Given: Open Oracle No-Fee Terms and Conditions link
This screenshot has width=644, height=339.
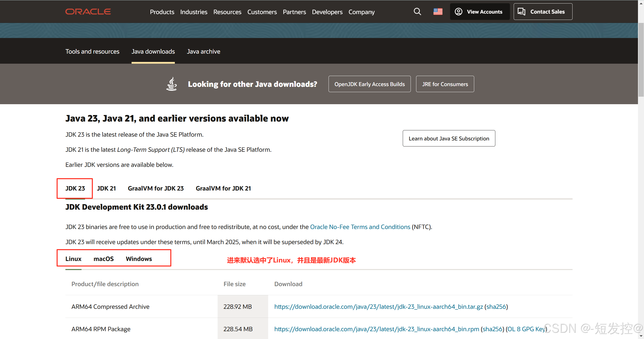Looking at the screenshot, I should click(360, 227).
